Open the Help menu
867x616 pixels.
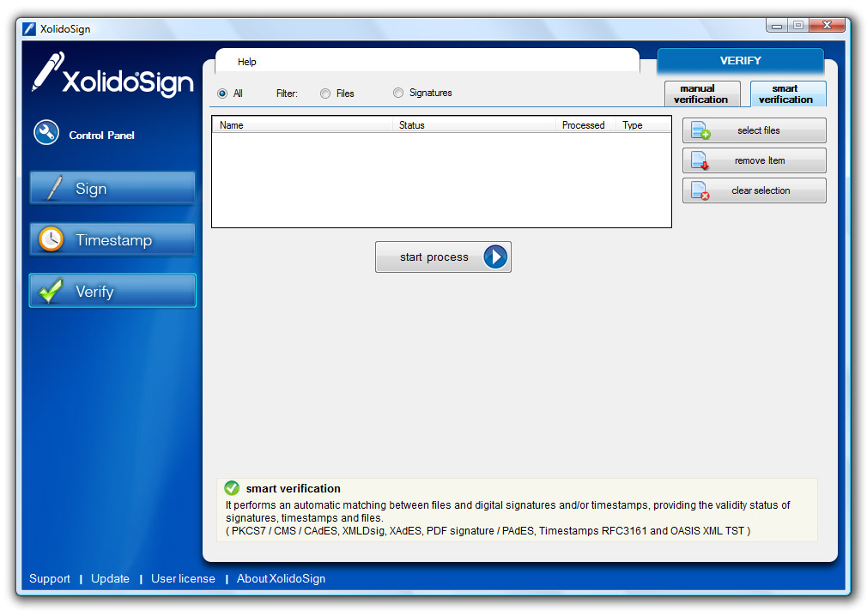(246, 62)
